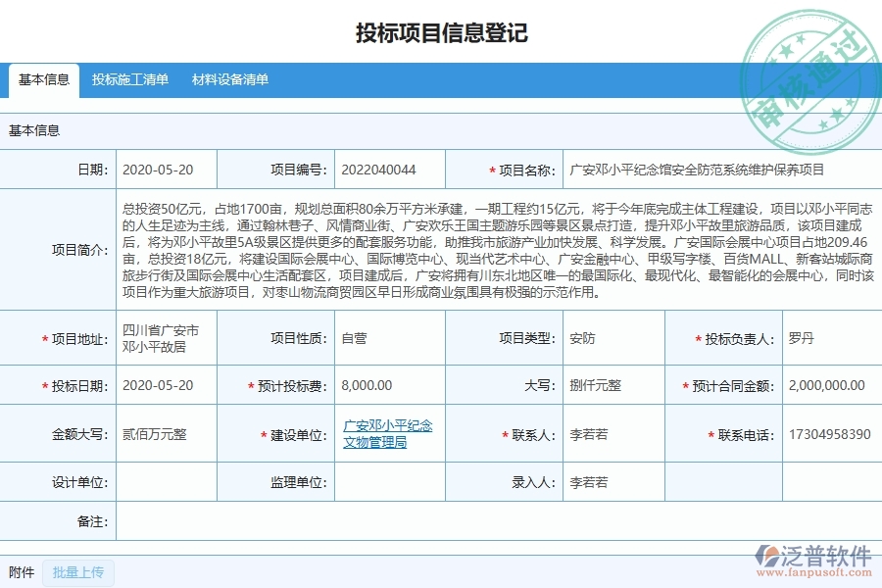Viewport: 882px width, 588px height.
Task: Click the 项目名称 project name field
Action: (706, 169)
